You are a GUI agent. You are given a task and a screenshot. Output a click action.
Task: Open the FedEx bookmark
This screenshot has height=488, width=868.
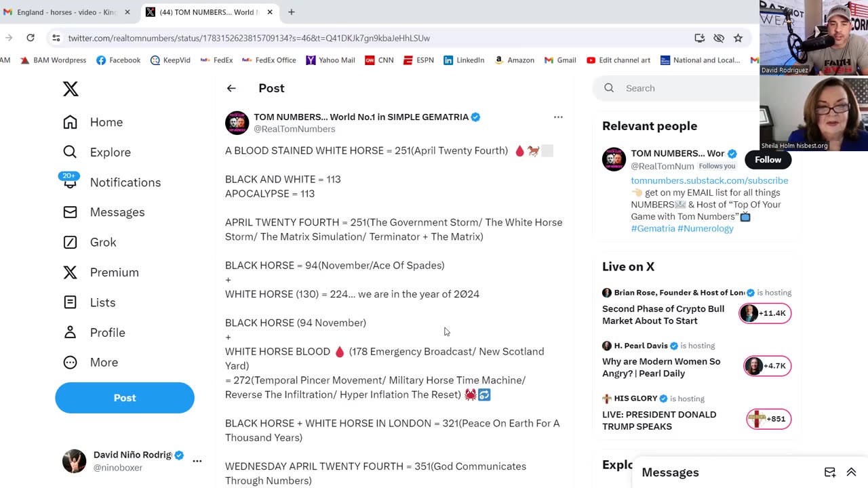[x=217, y=60]
